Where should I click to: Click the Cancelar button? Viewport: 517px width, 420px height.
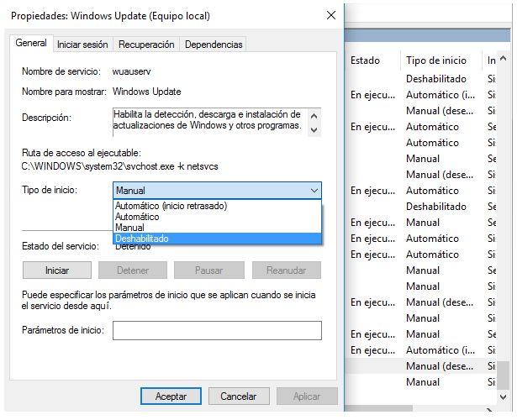pos(238,396)
